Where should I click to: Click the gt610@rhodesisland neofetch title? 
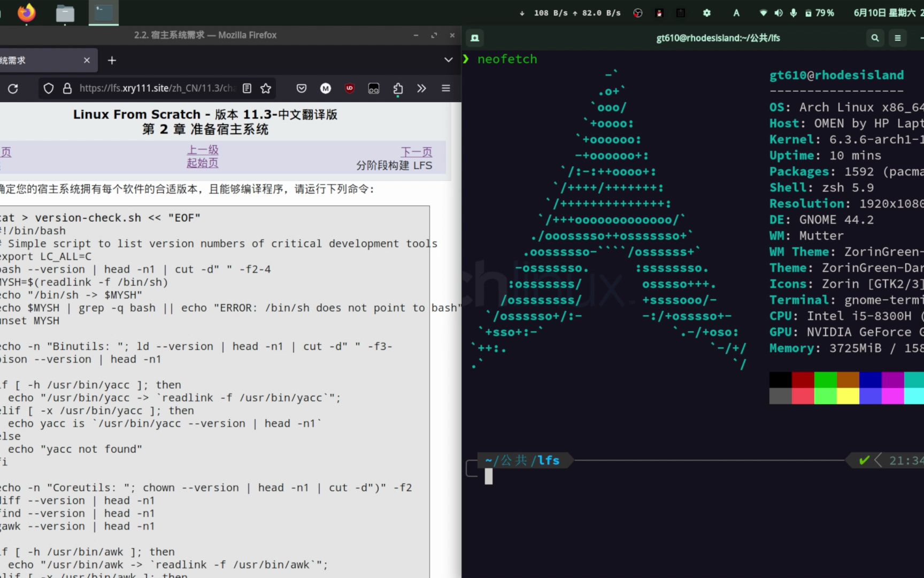tap(836, 75)
